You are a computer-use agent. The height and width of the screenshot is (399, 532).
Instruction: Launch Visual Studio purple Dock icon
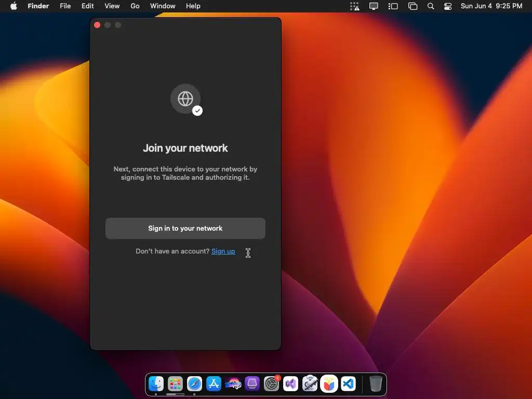(x=291, y=384)
